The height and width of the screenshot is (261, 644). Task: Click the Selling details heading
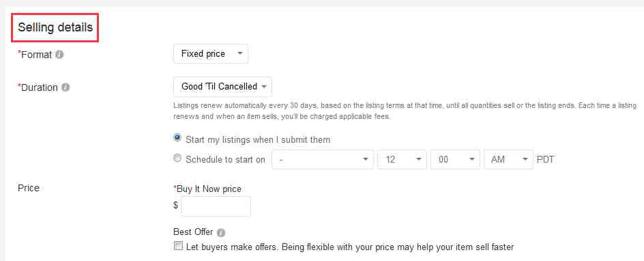coord(55,27)
